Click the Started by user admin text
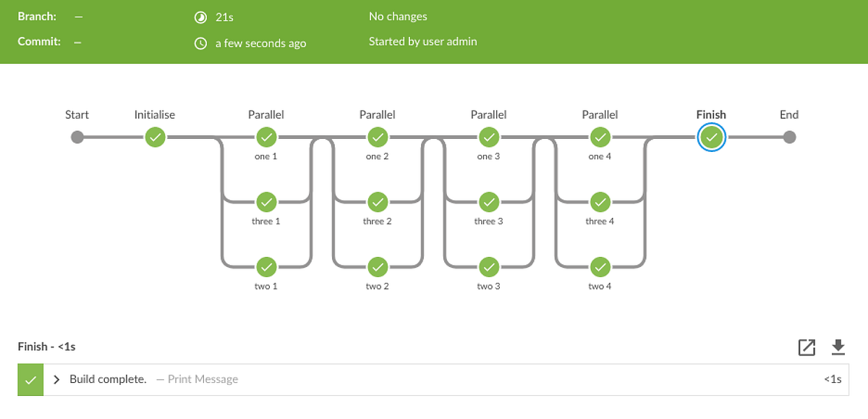Image resolution: width=868 pixels, height=419 pixels. [x=423, y=41]
